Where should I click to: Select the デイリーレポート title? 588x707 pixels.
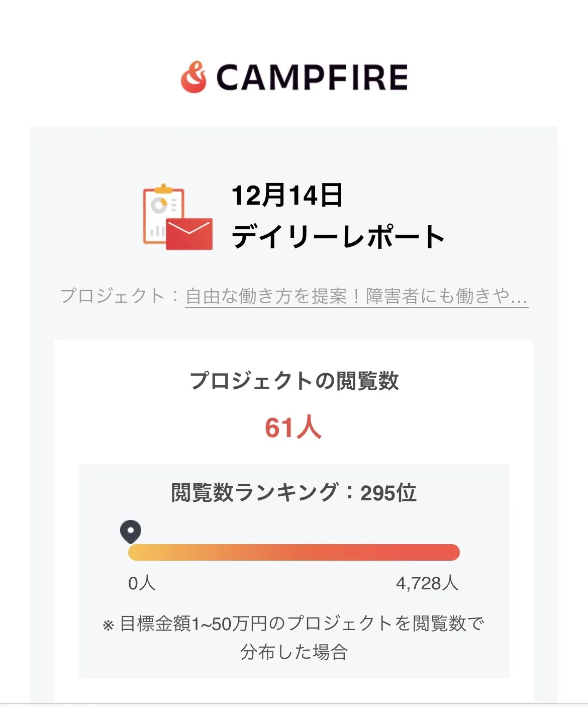coord(338,237)
